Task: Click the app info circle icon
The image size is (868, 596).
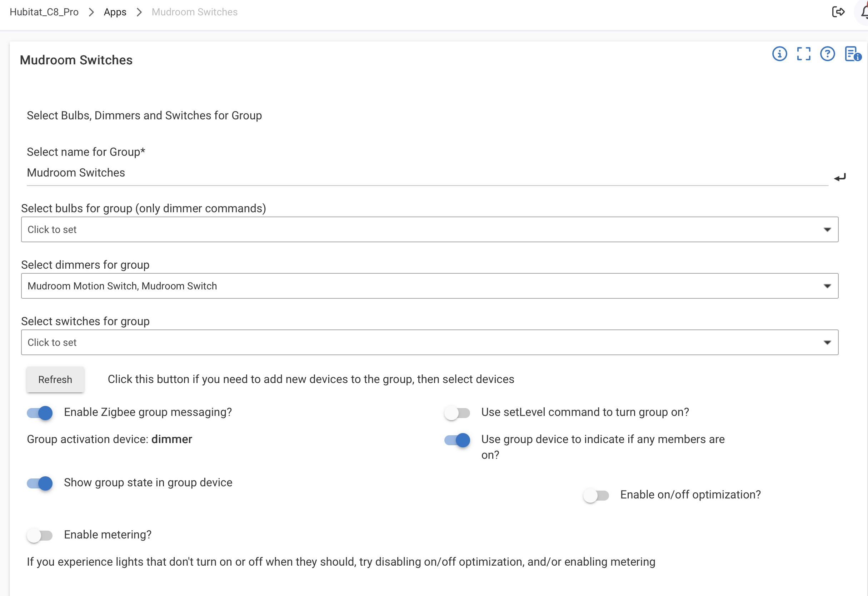Action: click(779, 54)
